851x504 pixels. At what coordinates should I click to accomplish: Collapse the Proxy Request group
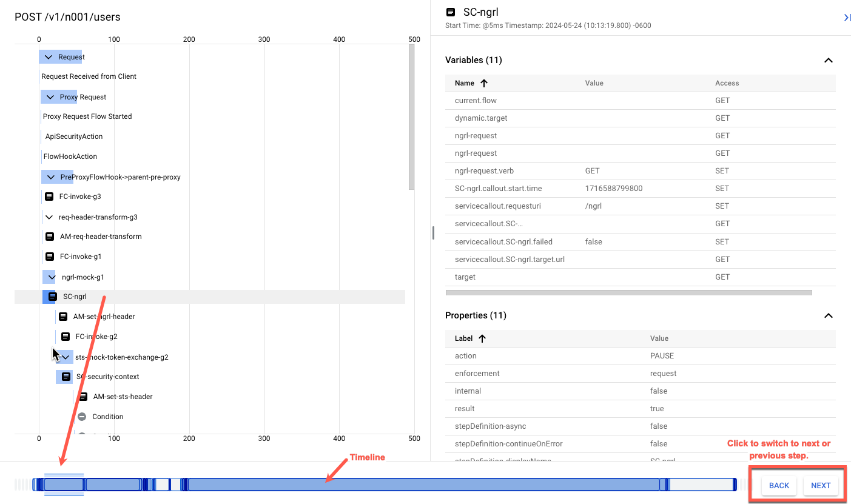(x=50, y=97)
